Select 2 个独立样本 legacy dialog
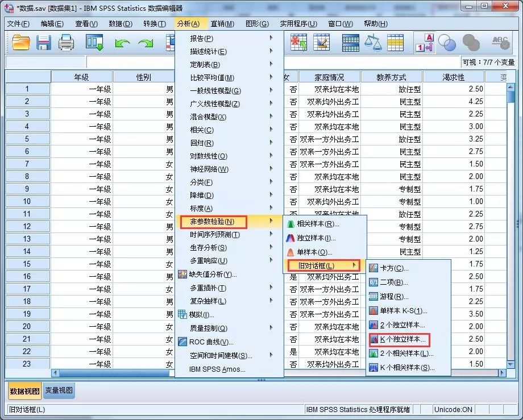523x420 pixels. (402, 325)
